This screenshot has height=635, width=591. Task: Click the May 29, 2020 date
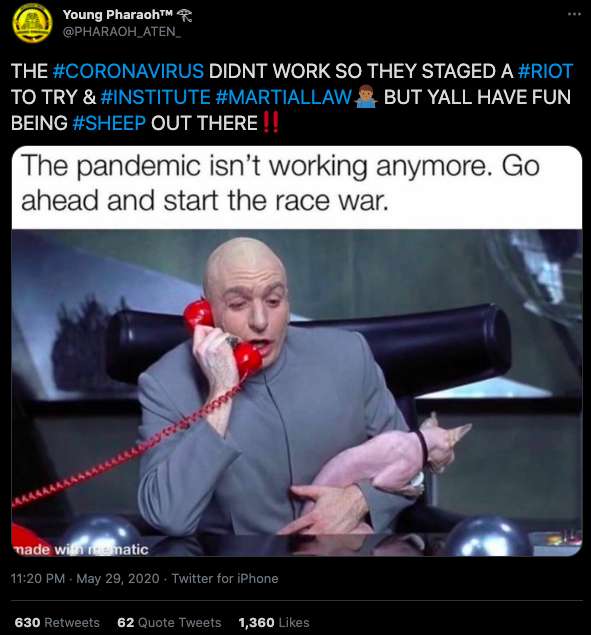click(118, 578)
